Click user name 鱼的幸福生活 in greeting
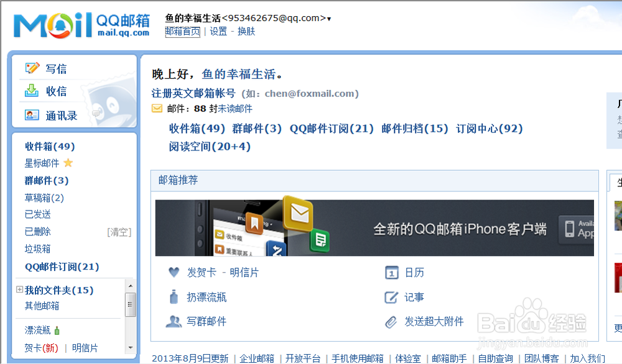Image resolution: width=622 pixels, height=364 pixels. pos(238,74)
